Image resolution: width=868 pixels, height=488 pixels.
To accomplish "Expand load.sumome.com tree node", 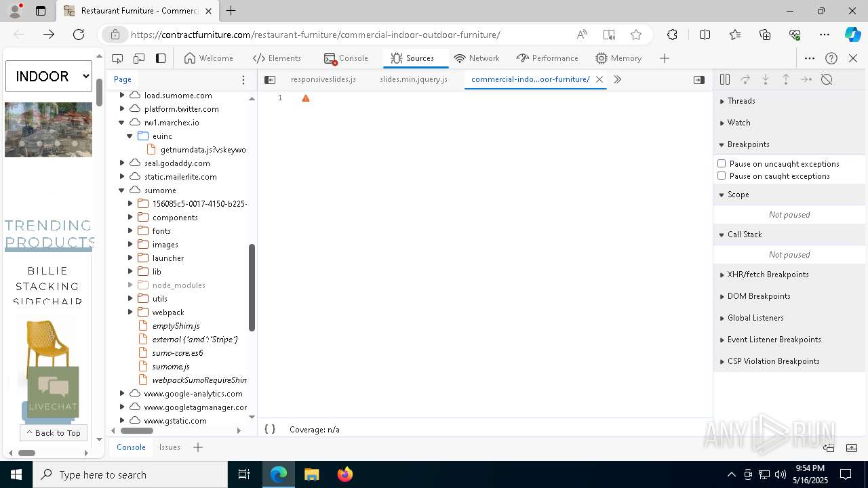I will 122,96.
